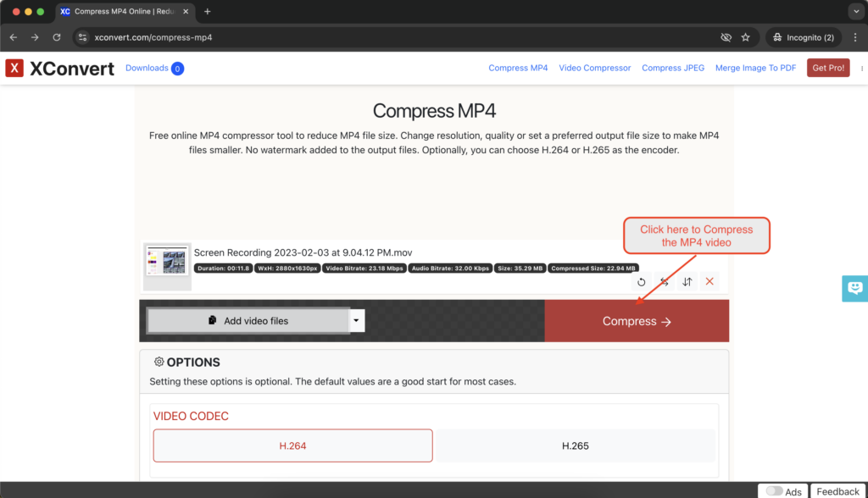Click the Compressed Size: 22.94 MB badge

tap(593, 268)
